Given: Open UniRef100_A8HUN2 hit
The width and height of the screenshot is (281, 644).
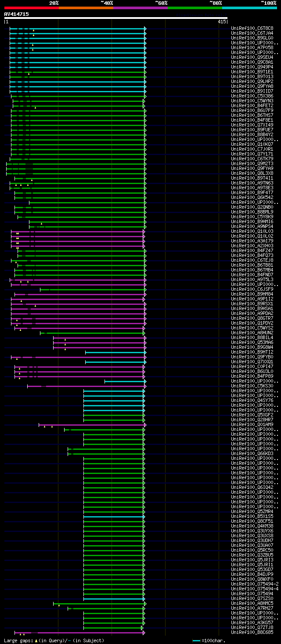Looking at the screenshot, I should click(x=252, y=333).
